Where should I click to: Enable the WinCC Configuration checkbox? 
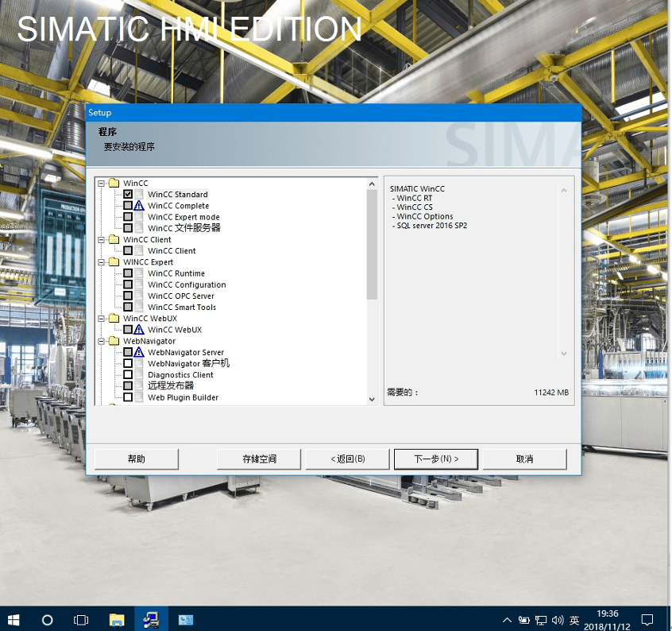(128, 285)
